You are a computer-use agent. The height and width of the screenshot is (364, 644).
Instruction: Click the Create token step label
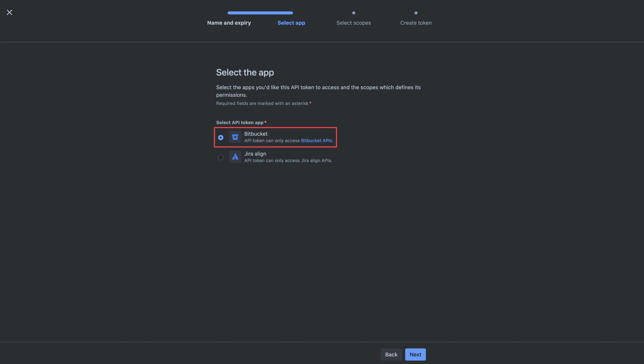click(416, 23)
